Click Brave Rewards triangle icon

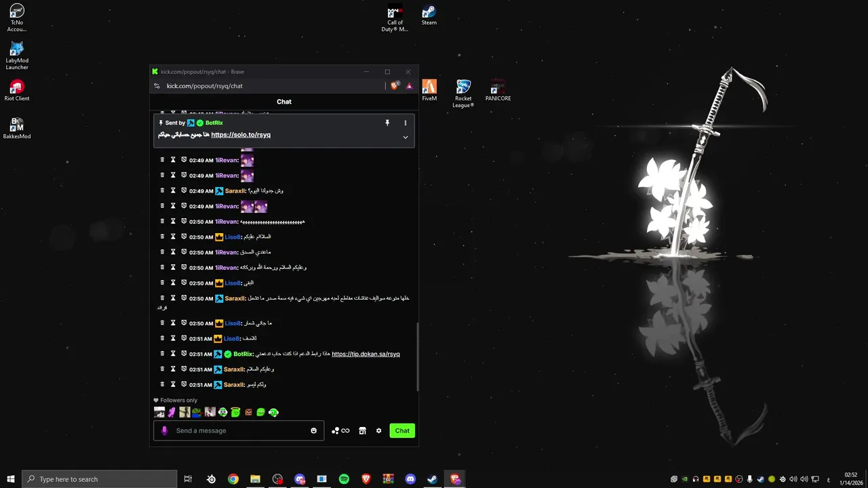[409, 86]
